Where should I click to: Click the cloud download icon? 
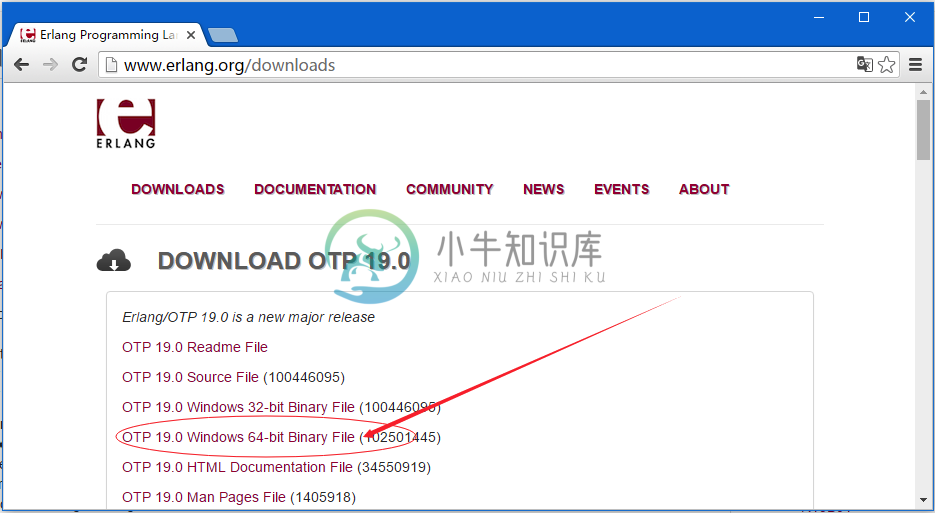click(113, 261)
